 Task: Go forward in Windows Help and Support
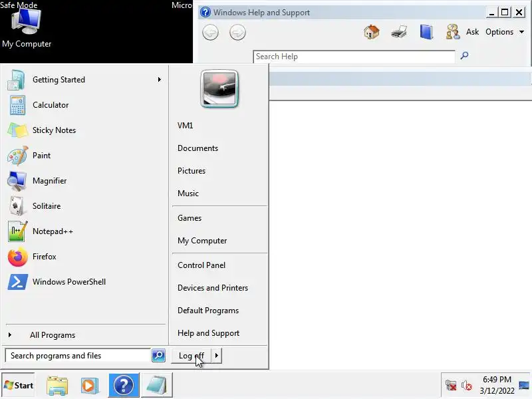tap(237, 33)
